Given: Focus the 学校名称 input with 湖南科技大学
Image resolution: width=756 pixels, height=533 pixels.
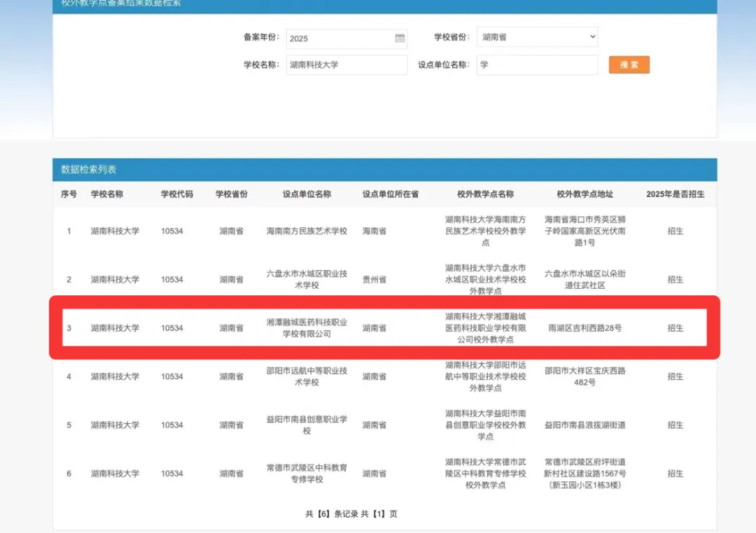Looking at the screenshot, I should point(346,65).
